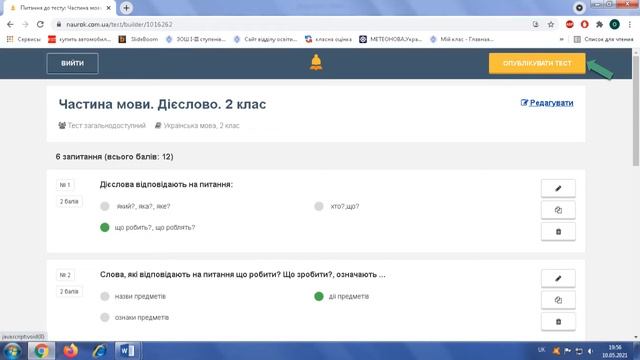The height and width of the screenshot is (360, 640).
Task: Open the 'Список для чтения' reading list
Action: click(604, 39)
